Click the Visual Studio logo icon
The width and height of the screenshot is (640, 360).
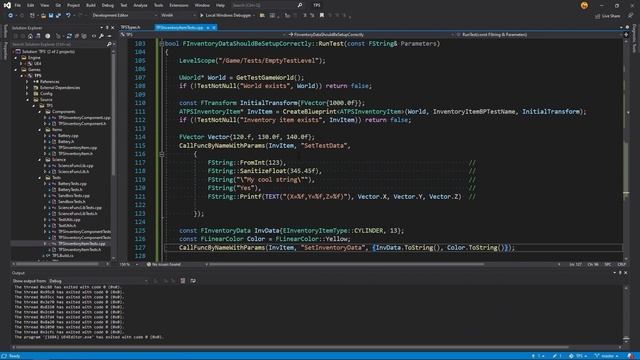(x=7, y=5)
